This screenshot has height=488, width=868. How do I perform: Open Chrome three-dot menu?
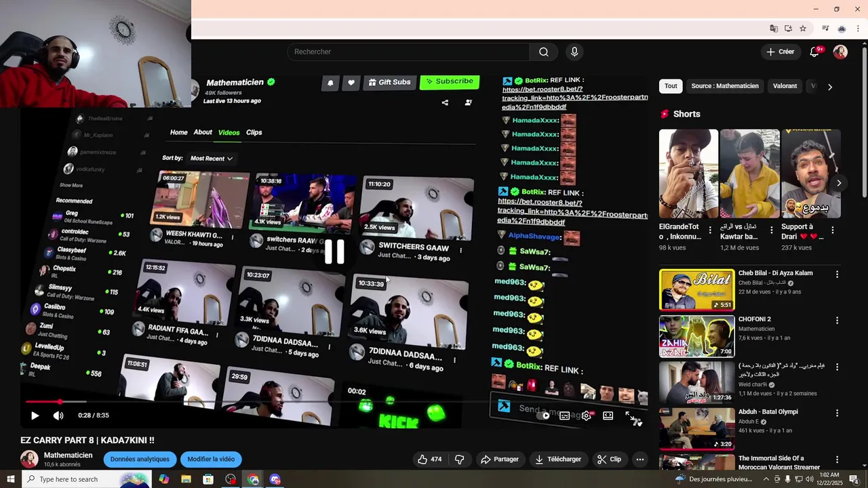tap(859, 28)
